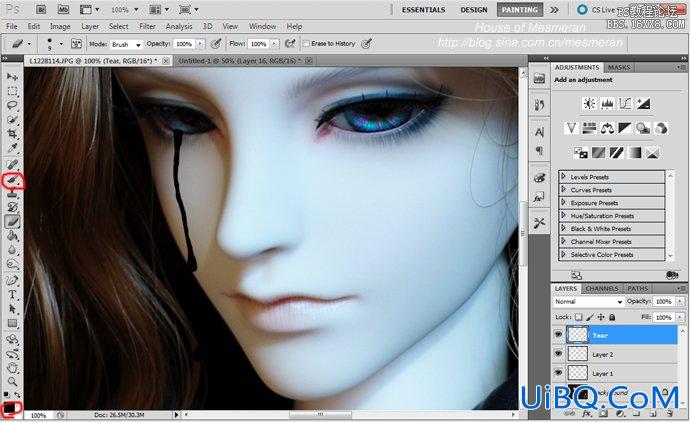Select the Clone Stamp tool
The height and width of the screenshot is (422, 690).
pyautogui.click(x=12, y=194)
